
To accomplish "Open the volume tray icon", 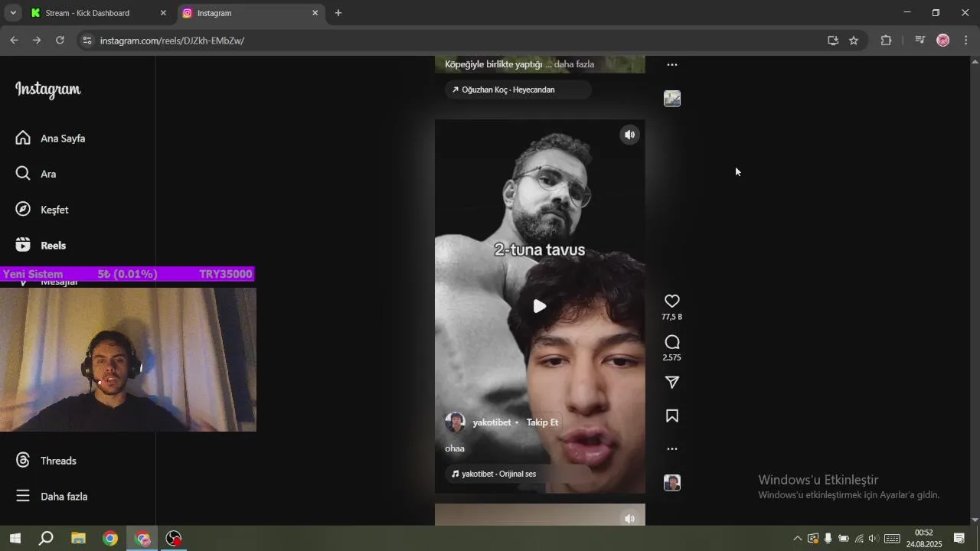I will (x=873, y=539).
